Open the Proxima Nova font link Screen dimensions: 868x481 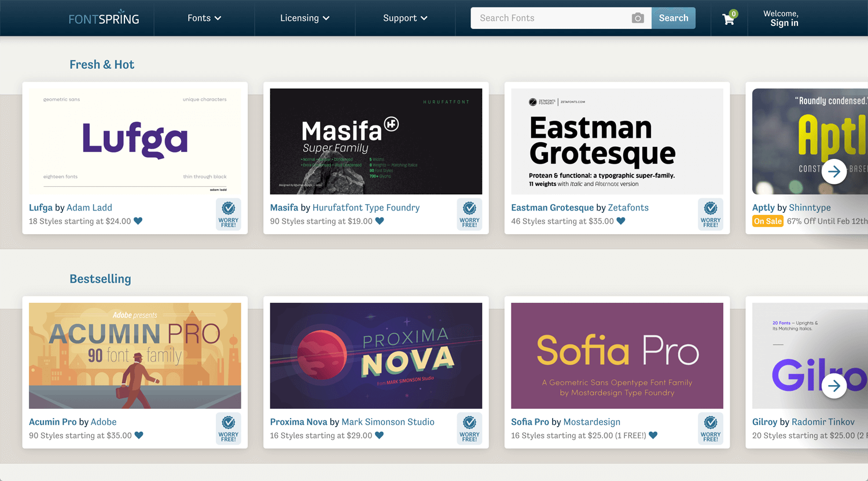click(x=299, y=422)
